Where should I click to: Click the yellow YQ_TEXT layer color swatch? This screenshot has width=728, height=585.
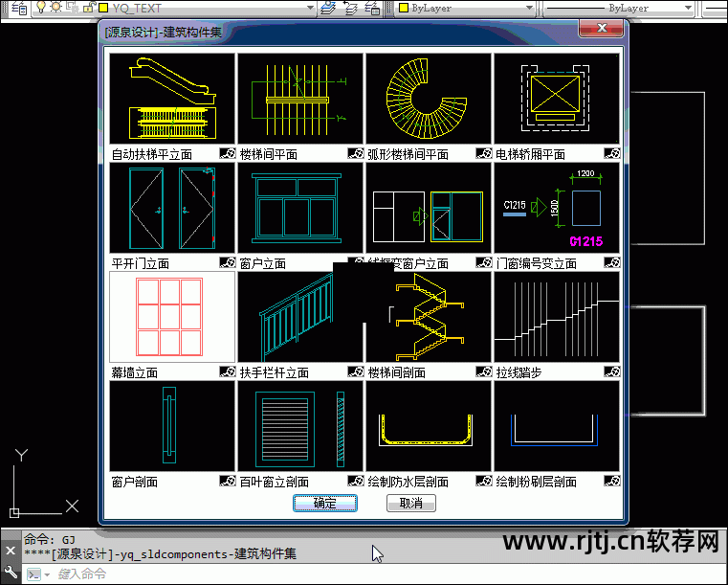pos(103,8)
